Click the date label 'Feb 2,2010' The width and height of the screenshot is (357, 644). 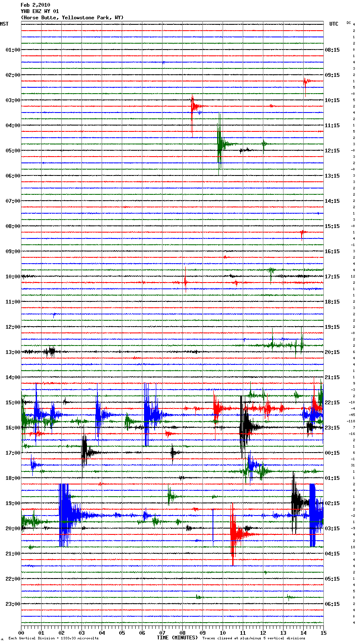pyautogui.click(x=35, y=5)
